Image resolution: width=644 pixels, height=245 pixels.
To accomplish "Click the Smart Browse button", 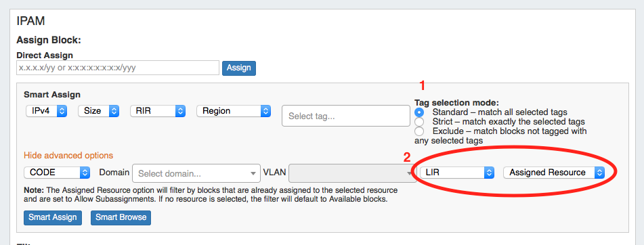I will point(121,217).
